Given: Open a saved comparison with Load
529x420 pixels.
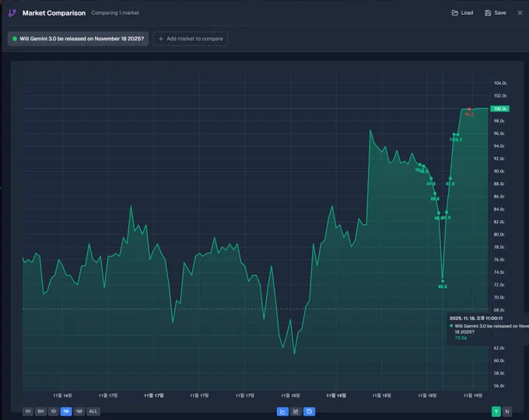Looking at the screenshot, I should point(462,12).
